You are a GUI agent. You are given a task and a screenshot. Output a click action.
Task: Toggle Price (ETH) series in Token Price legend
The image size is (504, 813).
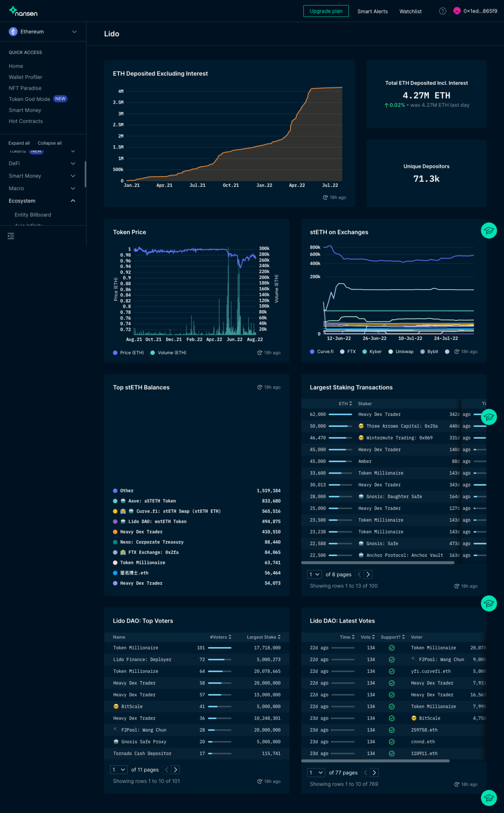(128, 353)
